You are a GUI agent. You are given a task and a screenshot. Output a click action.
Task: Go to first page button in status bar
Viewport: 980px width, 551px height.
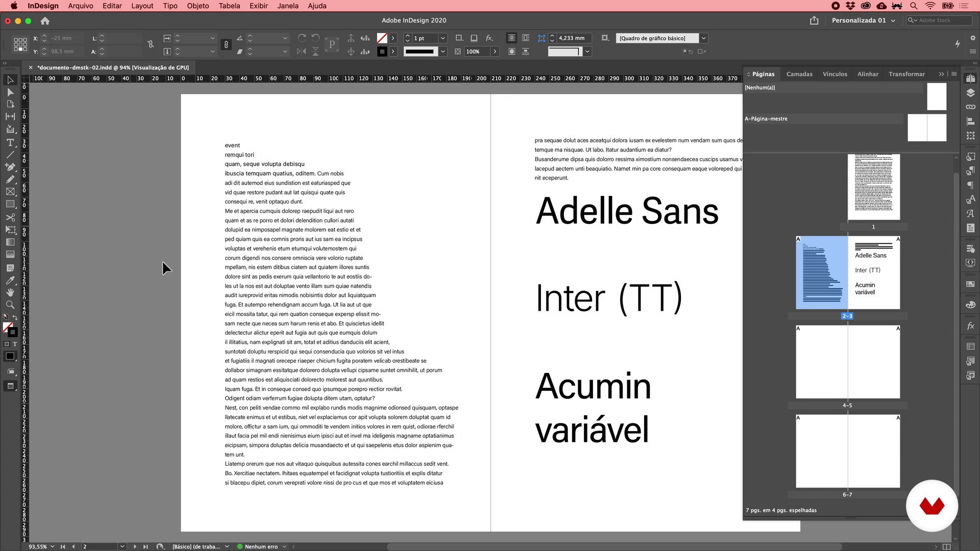(63, 546)
